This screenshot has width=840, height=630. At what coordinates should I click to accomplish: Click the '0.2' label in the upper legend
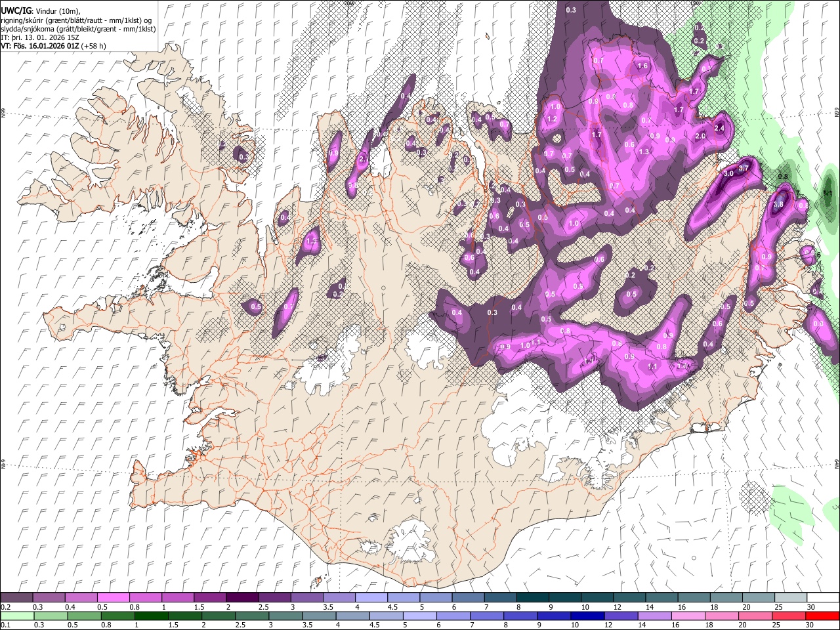tap(5, 607)
